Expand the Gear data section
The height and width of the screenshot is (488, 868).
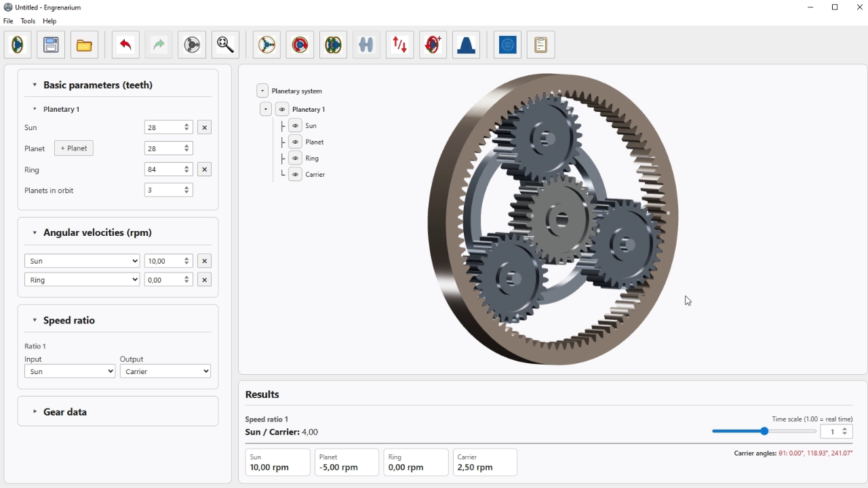[x=35, y=412]
